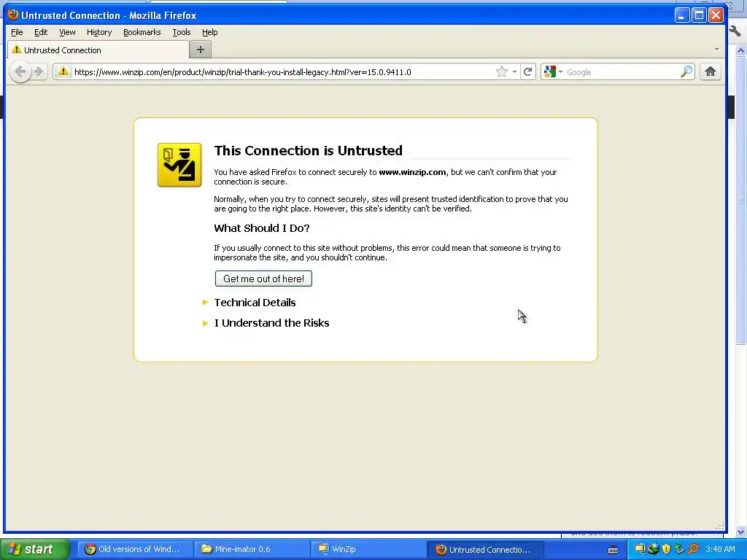Open bookmark star dropdown arrow
The image size is (747, 560).
(514, 72)
